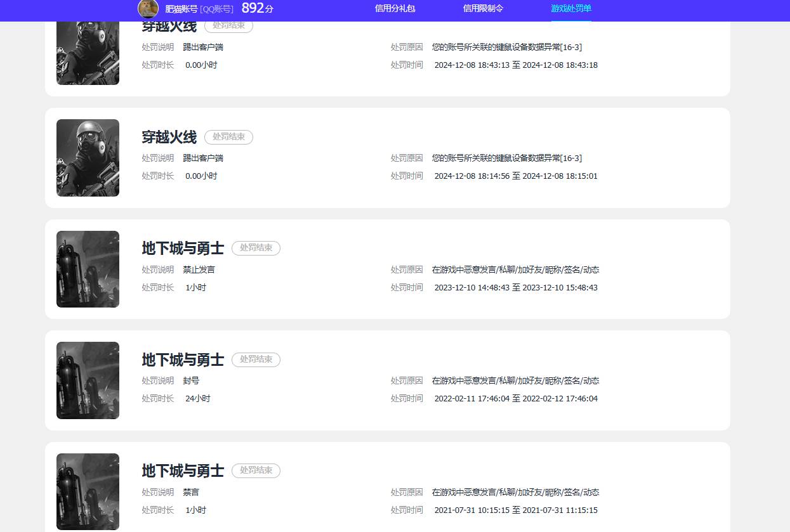
Task: Click the cat avatar in the top bar
Action: [x=148, y=8]
